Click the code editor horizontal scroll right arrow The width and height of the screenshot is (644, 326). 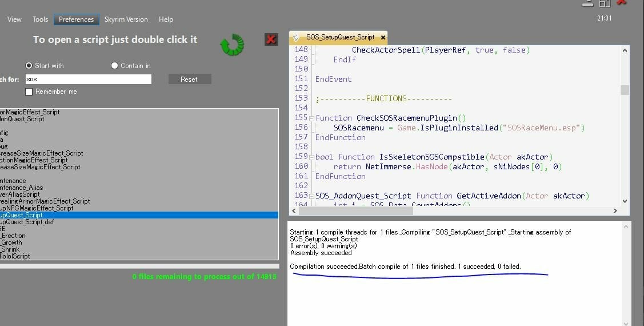tap(615, 210)
